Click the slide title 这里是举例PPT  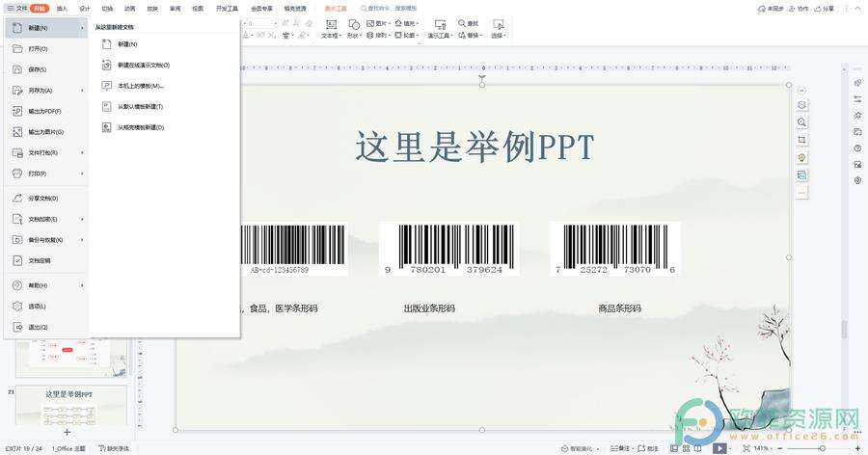pos(475,147)
